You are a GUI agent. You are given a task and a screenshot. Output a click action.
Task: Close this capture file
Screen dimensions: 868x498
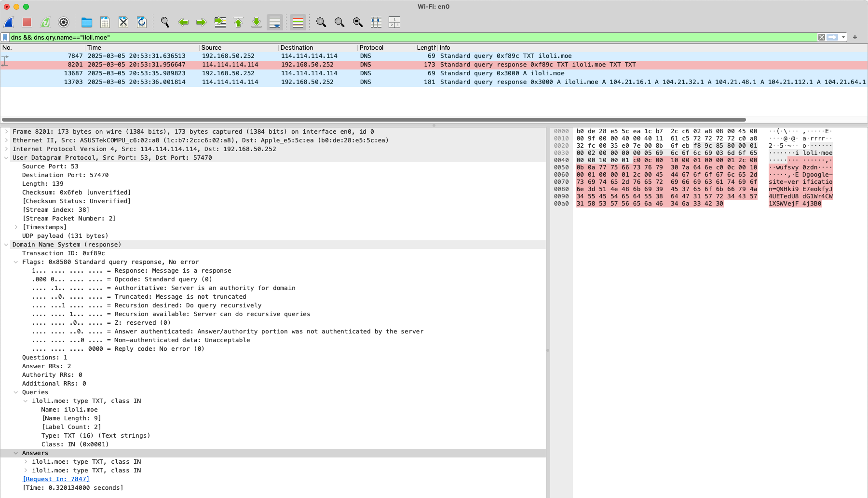click(123, 22)
